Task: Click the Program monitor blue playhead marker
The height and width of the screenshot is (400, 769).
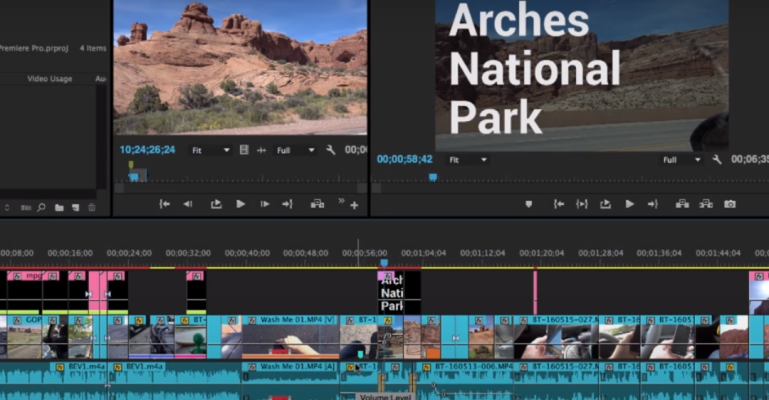Action: coord(433,177)
